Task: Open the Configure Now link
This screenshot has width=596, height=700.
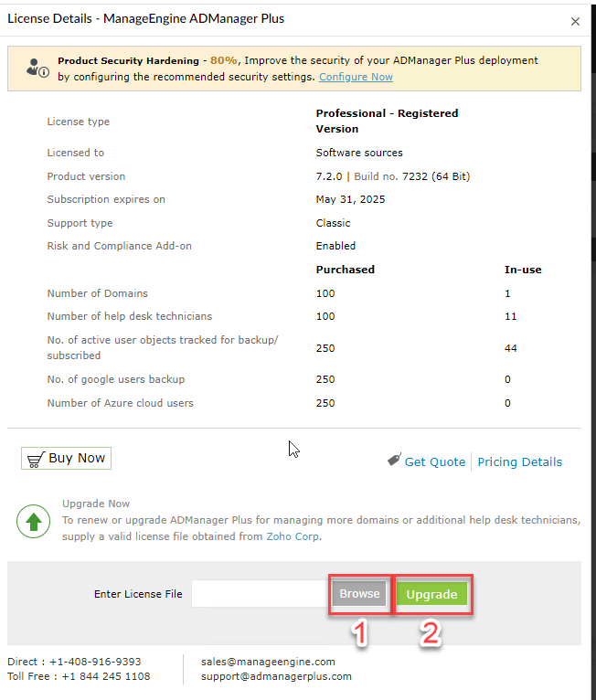Action: tap(356, 77)
